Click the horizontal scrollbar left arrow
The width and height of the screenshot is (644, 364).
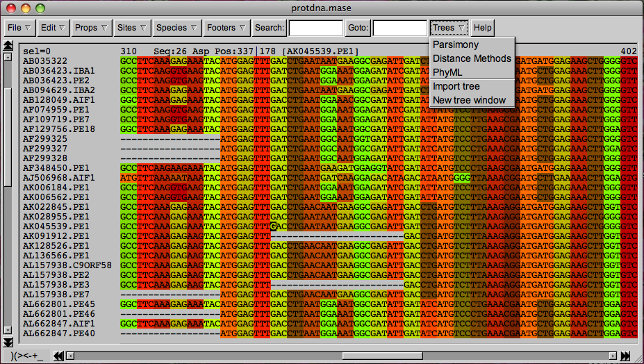point(70,356)
